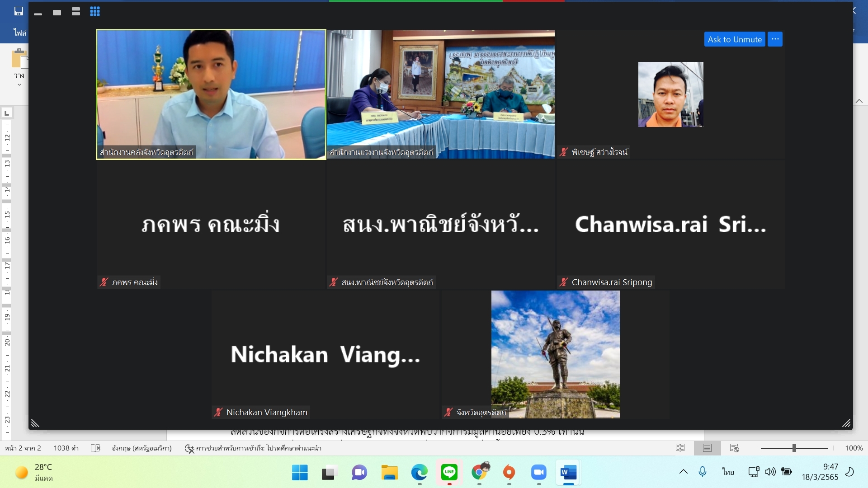Image resolution: width=868 pixels, height=488 pixels.
Task: Expand hidden system tray icons chevron
Action: click(684, 472)
